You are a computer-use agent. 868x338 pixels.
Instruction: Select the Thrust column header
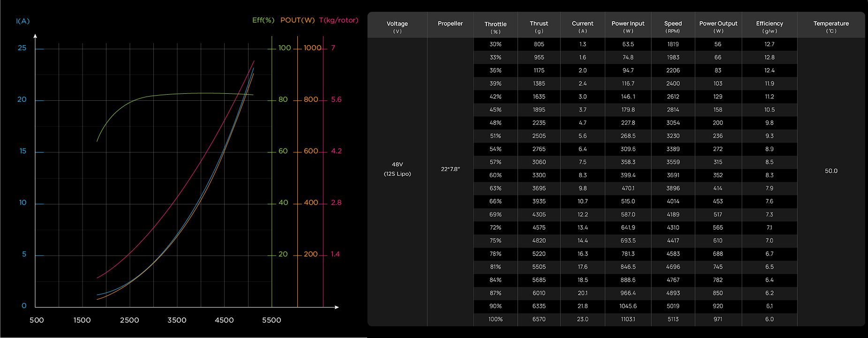click(539, 26)
